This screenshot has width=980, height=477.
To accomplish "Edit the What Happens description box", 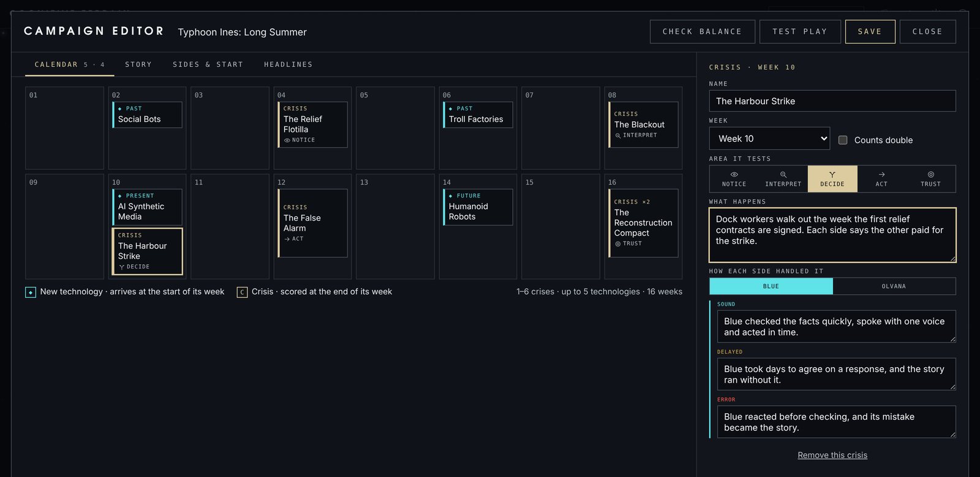I will pos(832,235).
